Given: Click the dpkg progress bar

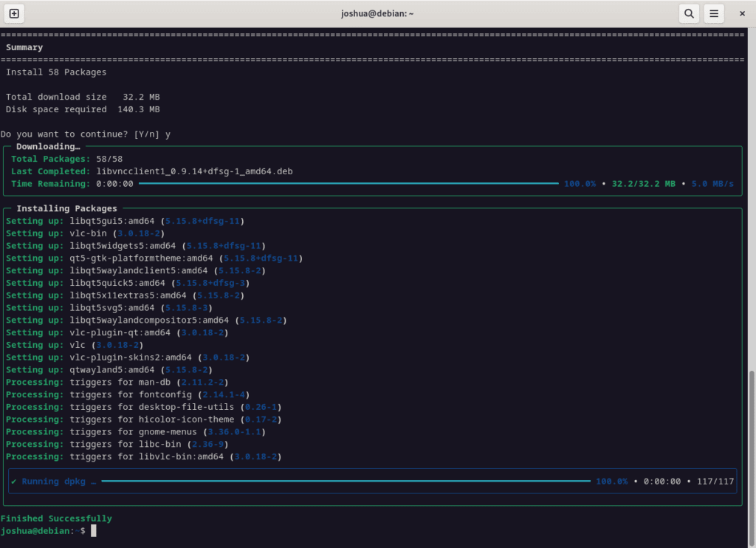Looking at the screenshot, I should (347, 481).
